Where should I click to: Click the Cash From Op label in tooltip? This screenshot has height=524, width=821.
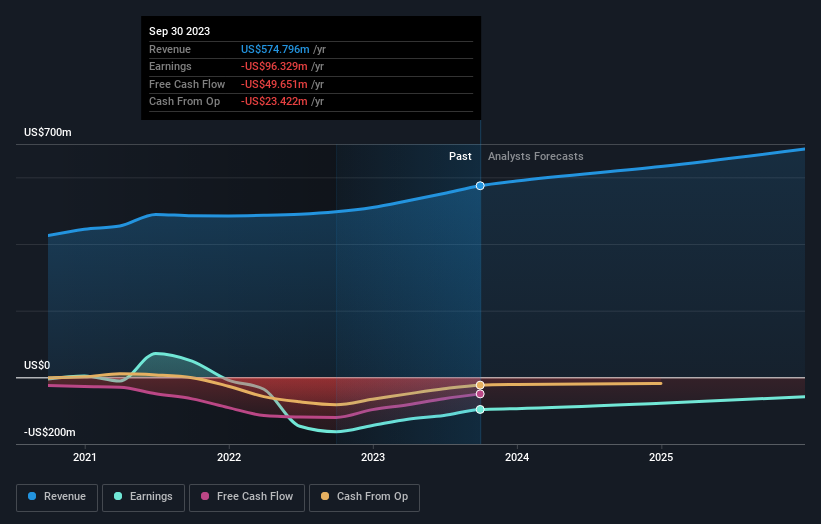(184, 102)
